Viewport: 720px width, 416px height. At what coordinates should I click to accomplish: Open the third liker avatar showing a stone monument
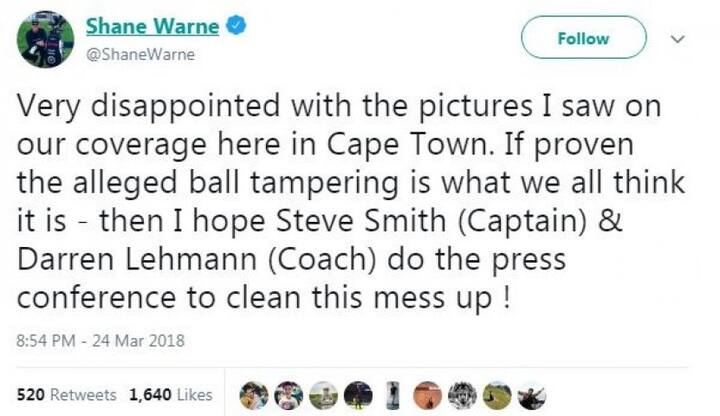pos(323,395)
